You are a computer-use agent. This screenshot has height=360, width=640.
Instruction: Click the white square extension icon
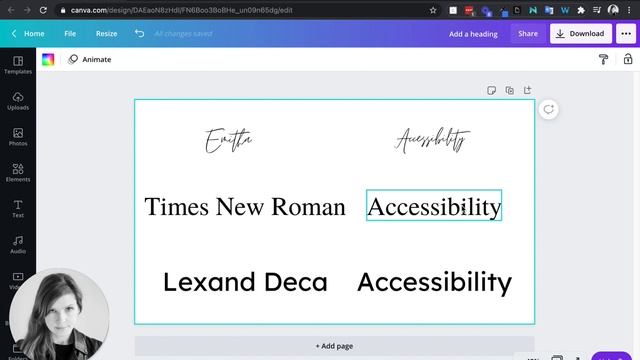[453, 10]
